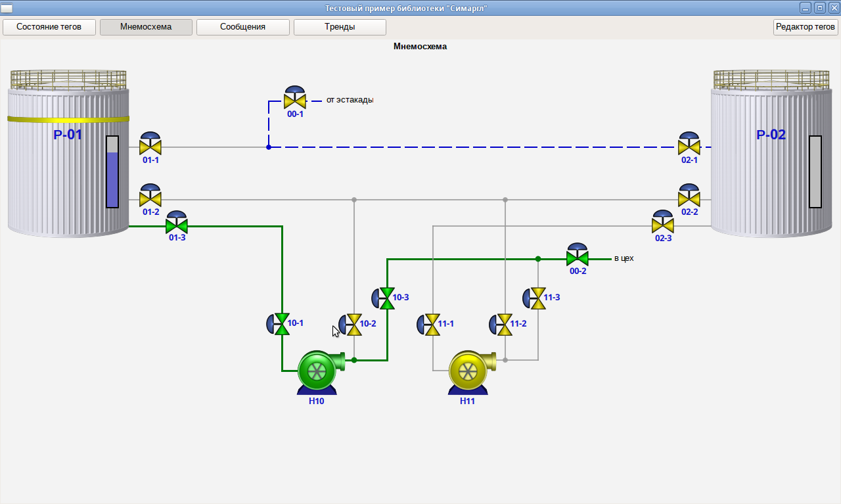Click the tank P-02 image

point(771,153)
